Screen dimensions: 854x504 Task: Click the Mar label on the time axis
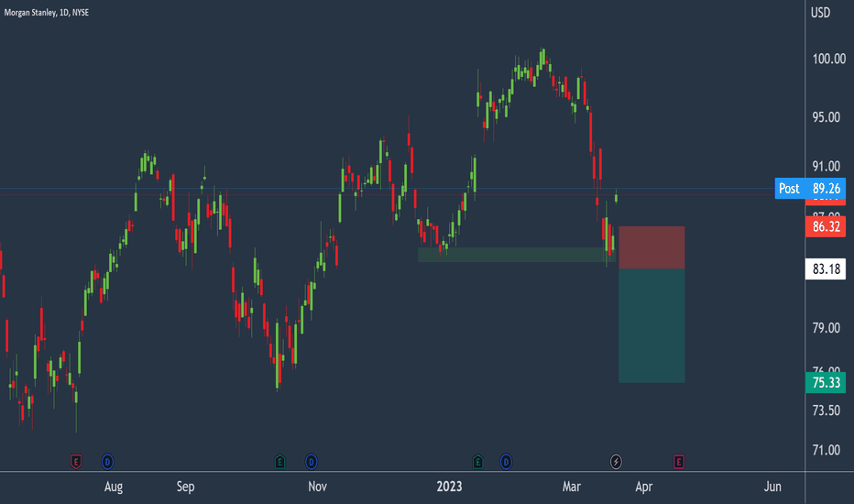(x=572, y=487)
